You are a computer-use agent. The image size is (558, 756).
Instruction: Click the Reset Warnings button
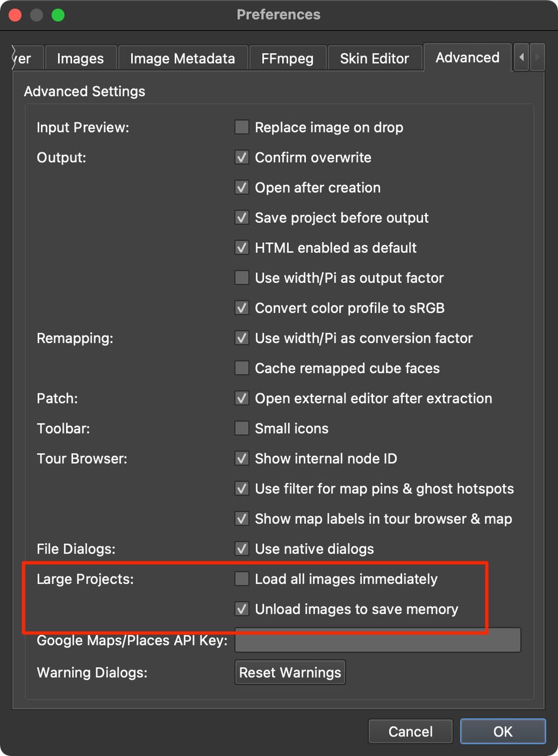pyautogui.click(x=290, y=672)
